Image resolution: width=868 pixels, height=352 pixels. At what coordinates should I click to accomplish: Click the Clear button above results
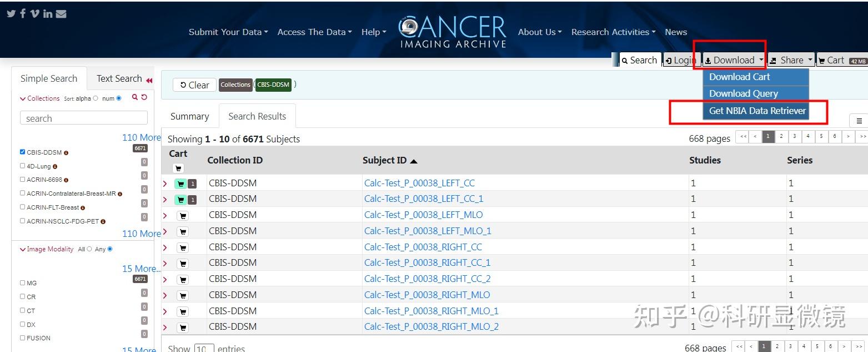(194, 85)
